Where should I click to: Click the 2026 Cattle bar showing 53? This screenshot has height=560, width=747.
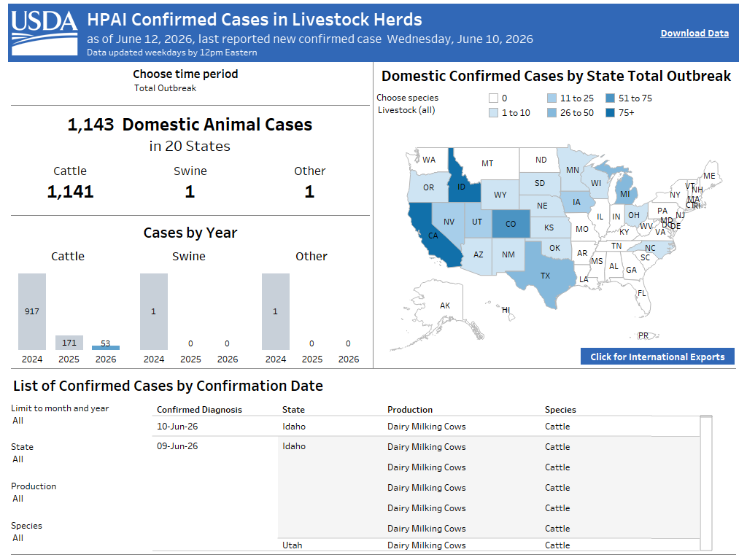point(106,348)
